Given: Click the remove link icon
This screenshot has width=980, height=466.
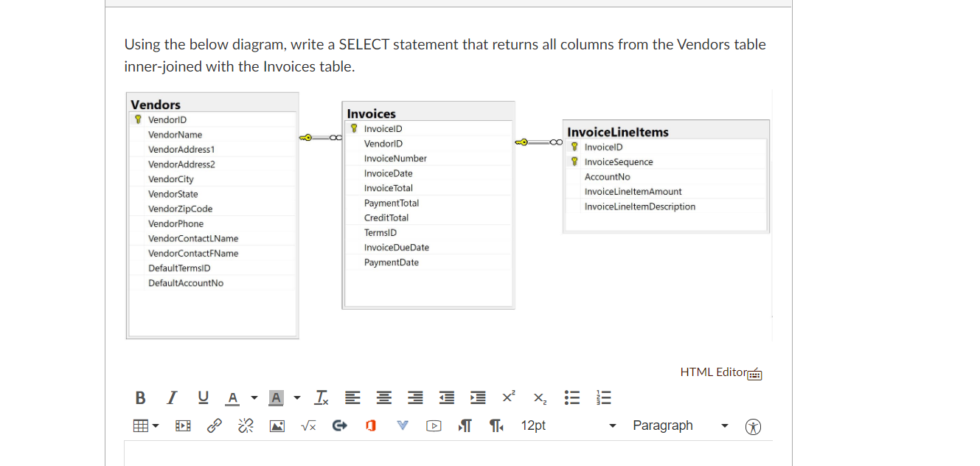Looking at the screenshot, I should [246, 425].
